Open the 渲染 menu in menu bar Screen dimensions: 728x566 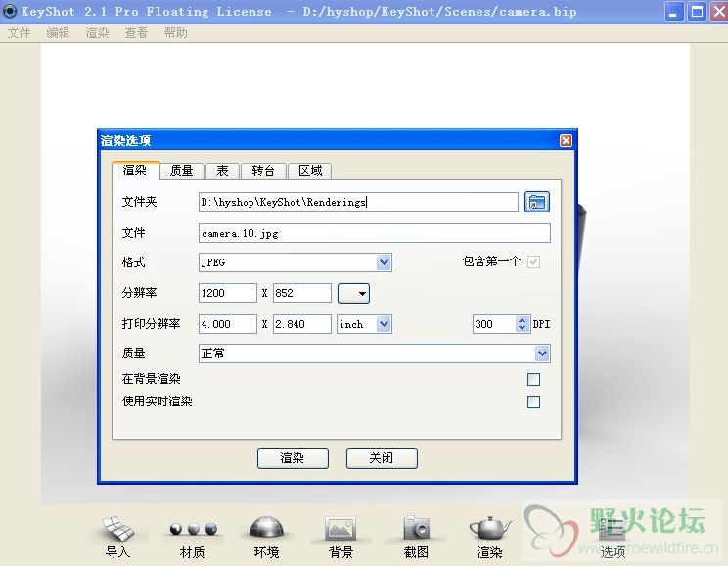pyautogui.click(x=97, y=33)
